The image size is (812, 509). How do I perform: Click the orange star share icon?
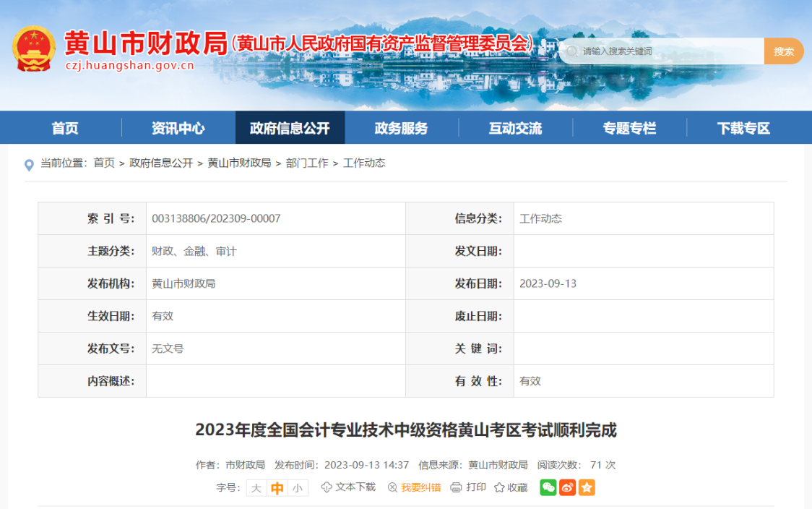coord(587,487)
